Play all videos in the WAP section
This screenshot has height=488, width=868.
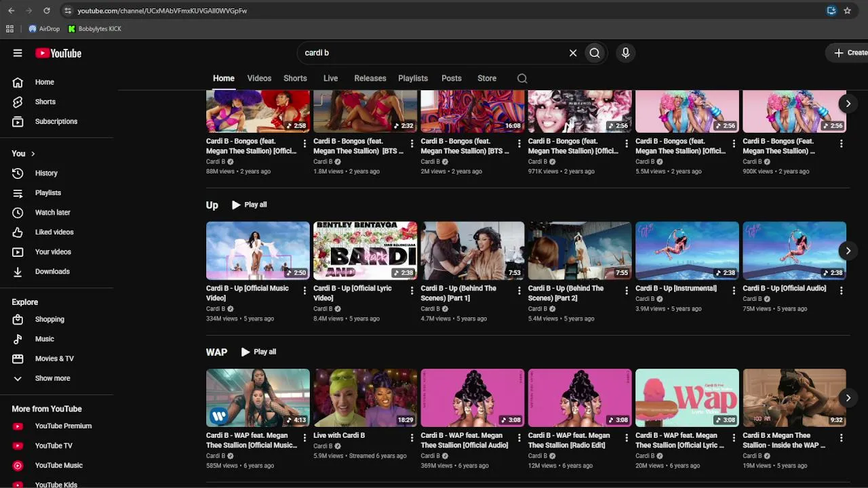point(259,352)
